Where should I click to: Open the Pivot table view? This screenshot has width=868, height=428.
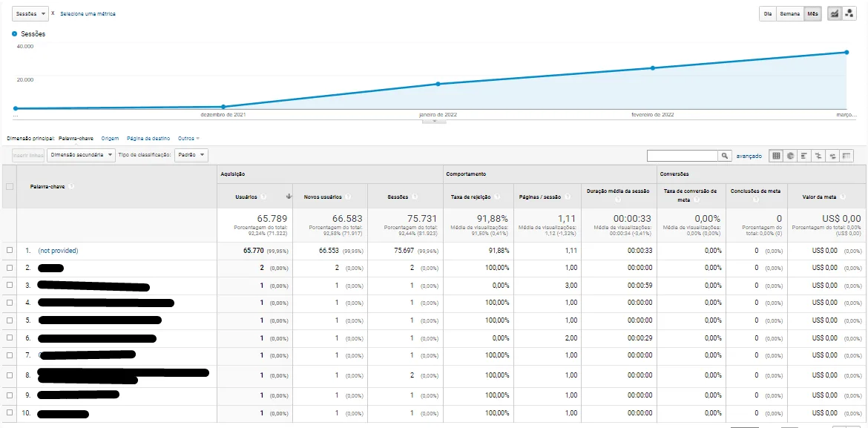[x=847, y=156]
